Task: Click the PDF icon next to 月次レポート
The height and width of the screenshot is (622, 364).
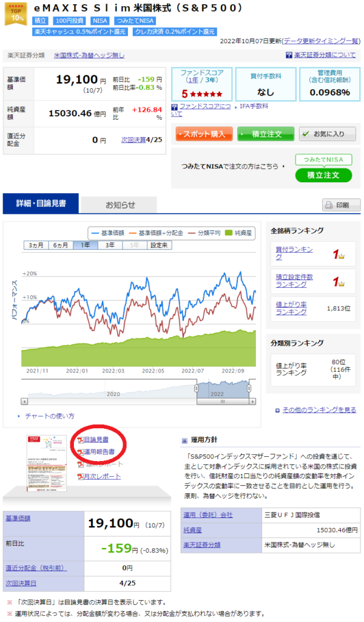Action: (81, 477)
